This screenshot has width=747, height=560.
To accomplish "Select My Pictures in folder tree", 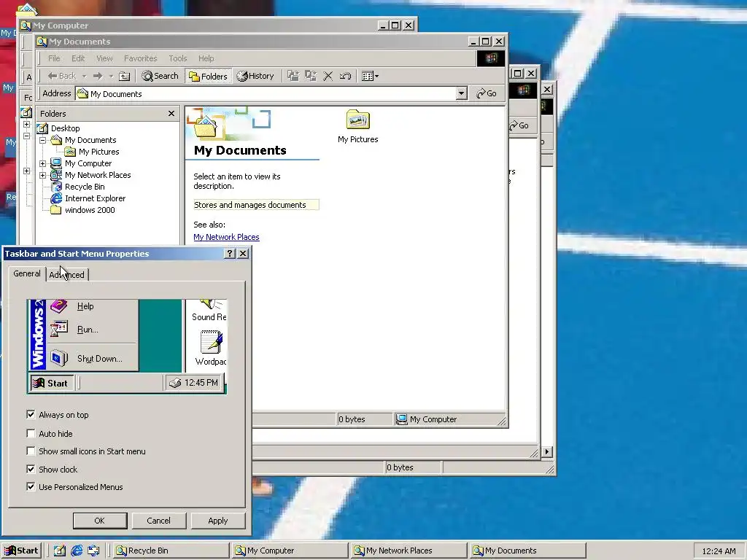I will 98,152.
